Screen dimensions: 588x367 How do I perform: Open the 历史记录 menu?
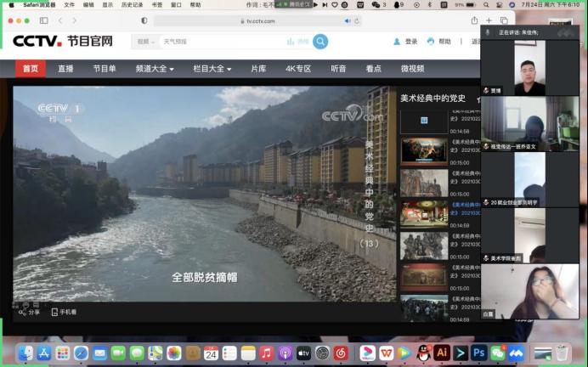pos(132,5)
